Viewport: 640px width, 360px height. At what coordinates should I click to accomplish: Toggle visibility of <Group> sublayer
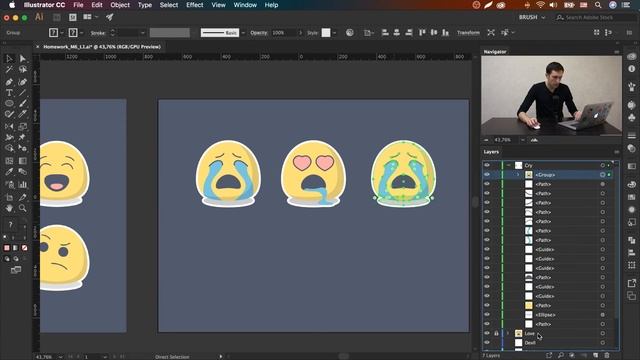(x=487, y=175)
